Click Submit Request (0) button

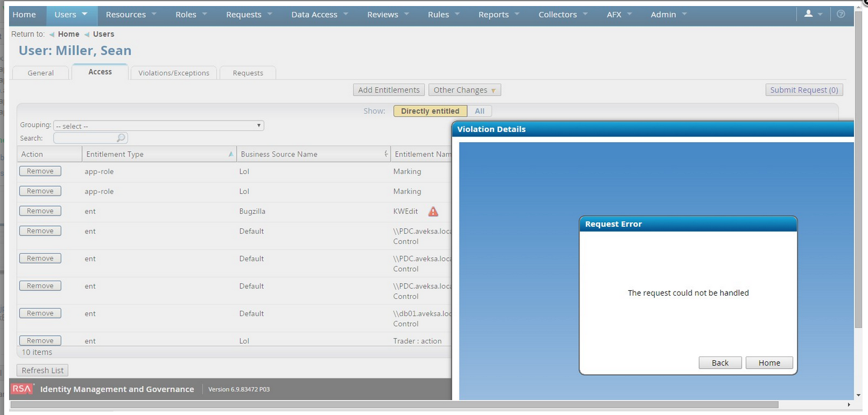(804, 90)
